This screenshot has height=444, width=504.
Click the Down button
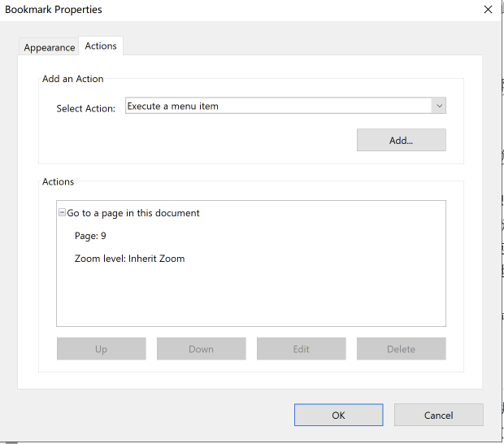coord(202,349)
